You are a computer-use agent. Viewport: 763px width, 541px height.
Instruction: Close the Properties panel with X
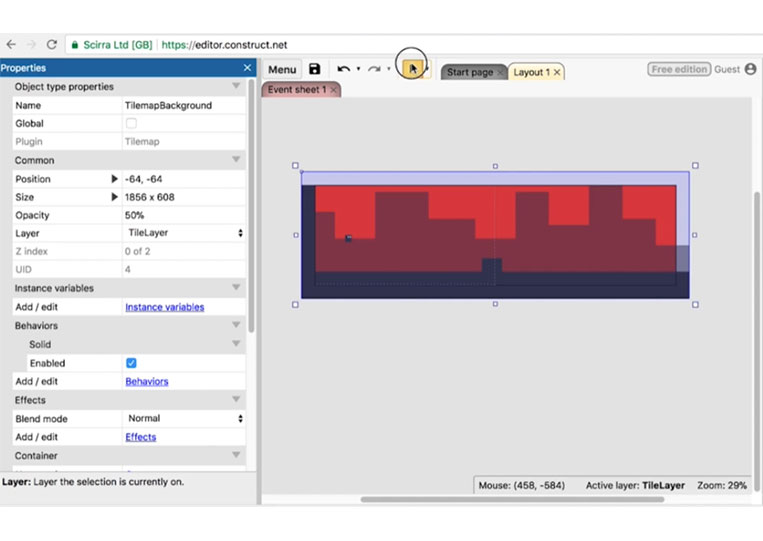click(247, 68)
